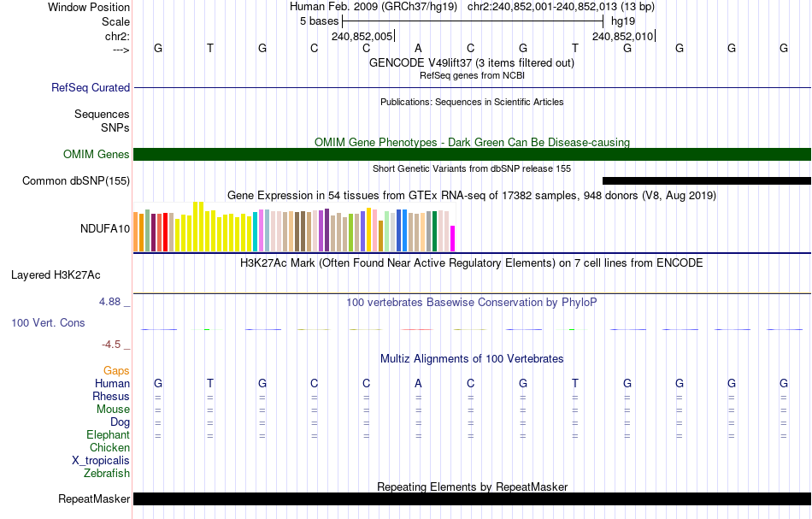This screenshot has width=812, height=519.
Task: Open Common dbSNP(155) track label
Action: pyautogui.click(x=76, y=180)
